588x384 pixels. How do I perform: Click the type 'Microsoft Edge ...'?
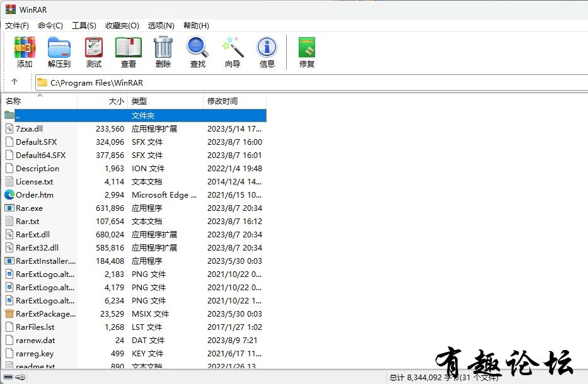pyautogui.click(x=164, y=195)
